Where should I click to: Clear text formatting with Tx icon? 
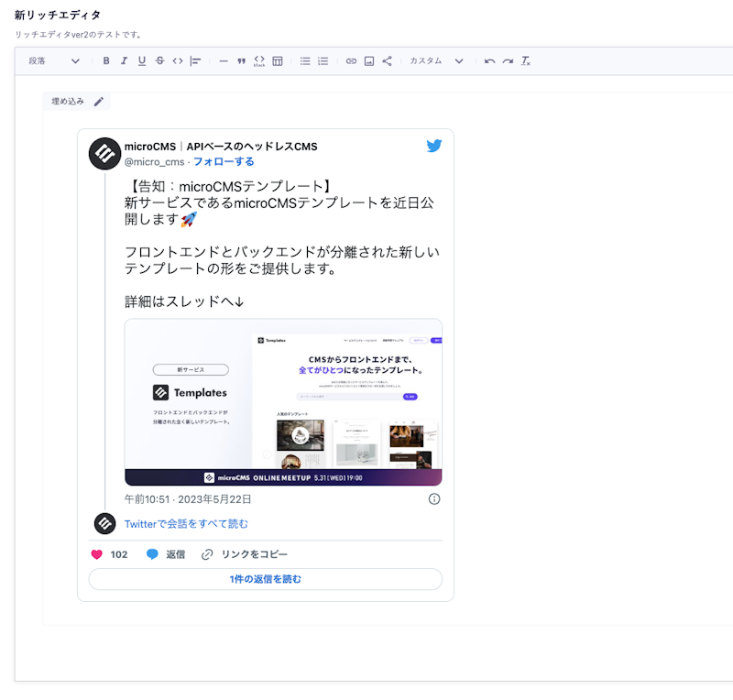click(524, 61)
